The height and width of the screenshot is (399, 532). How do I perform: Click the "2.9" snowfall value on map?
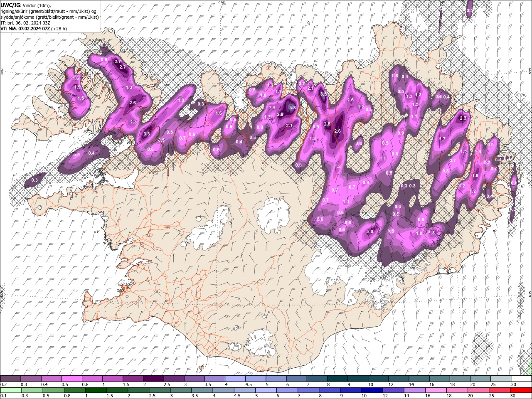[280, 114]
